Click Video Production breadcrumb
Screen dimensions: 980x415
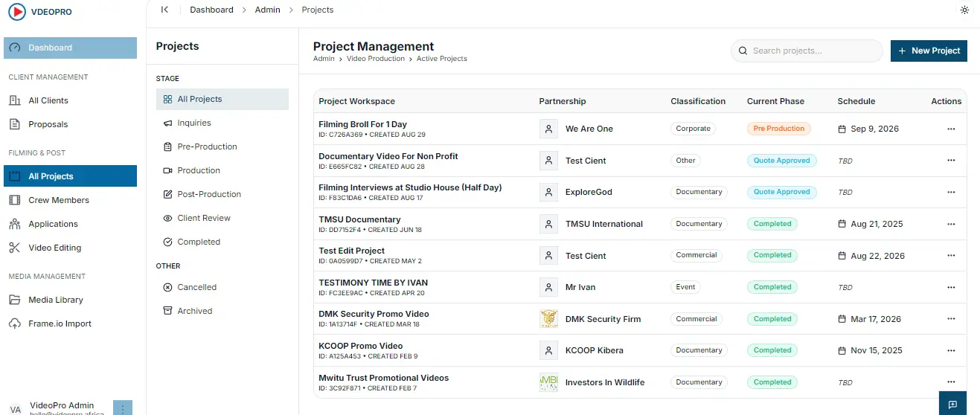point(376,59)
